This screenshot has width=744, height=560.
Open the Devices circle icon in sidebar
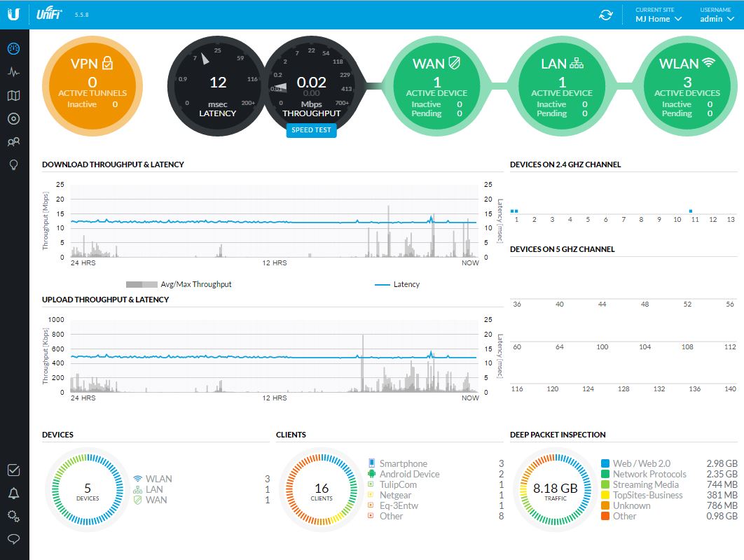[x=14, y=118]
